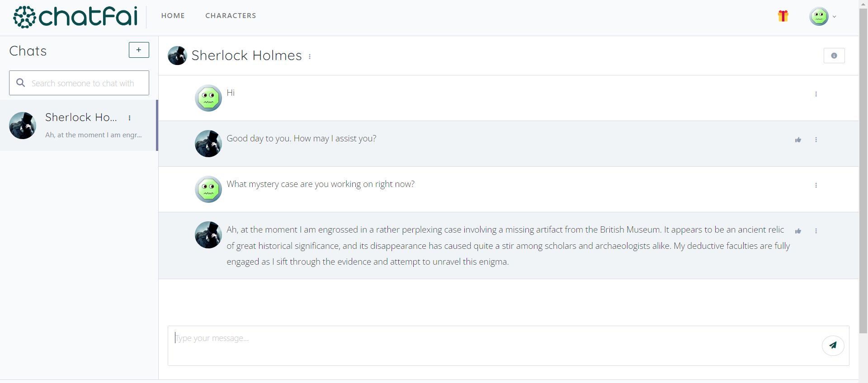Open the menu beside Sherlock Holmes header title

[x=310, y=56]
